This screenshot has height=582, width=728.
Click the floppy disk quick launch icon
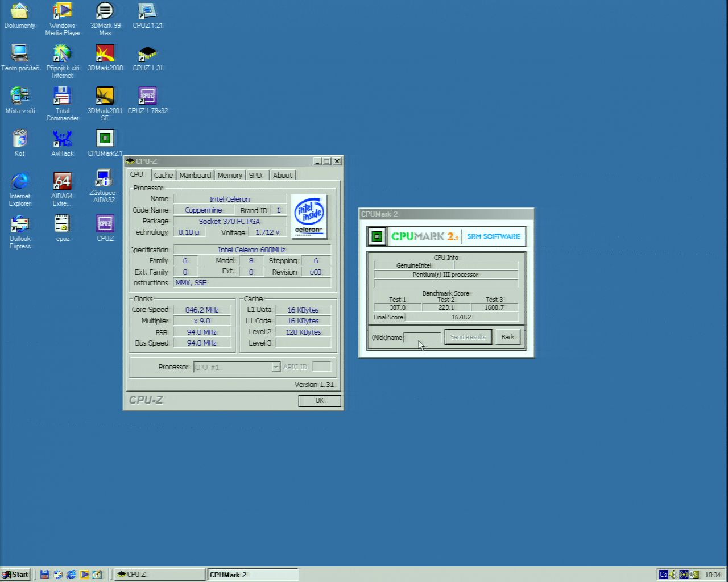(x=44, y=575)
